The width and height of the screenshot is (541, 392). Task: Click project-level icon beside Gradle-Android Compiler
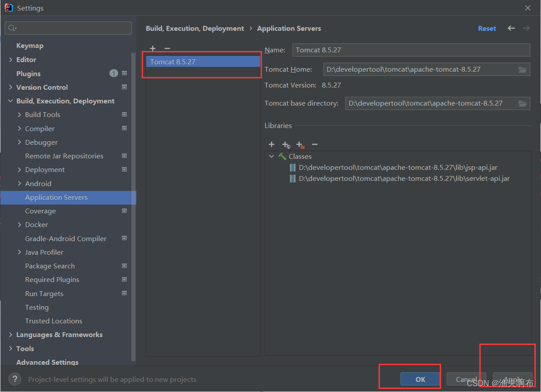tap(124, 238)
